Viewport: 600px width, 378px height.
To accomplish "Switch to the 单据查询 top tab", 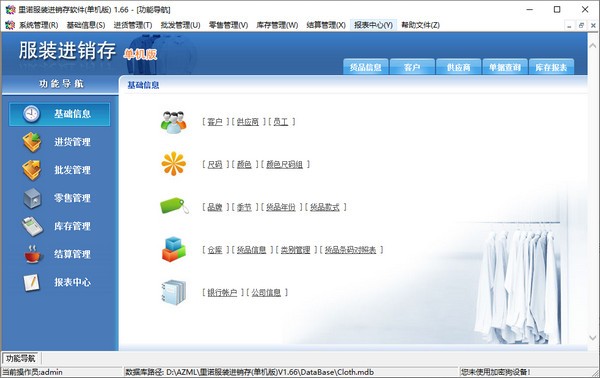I will pyautogui.click(x=505, y=67).
